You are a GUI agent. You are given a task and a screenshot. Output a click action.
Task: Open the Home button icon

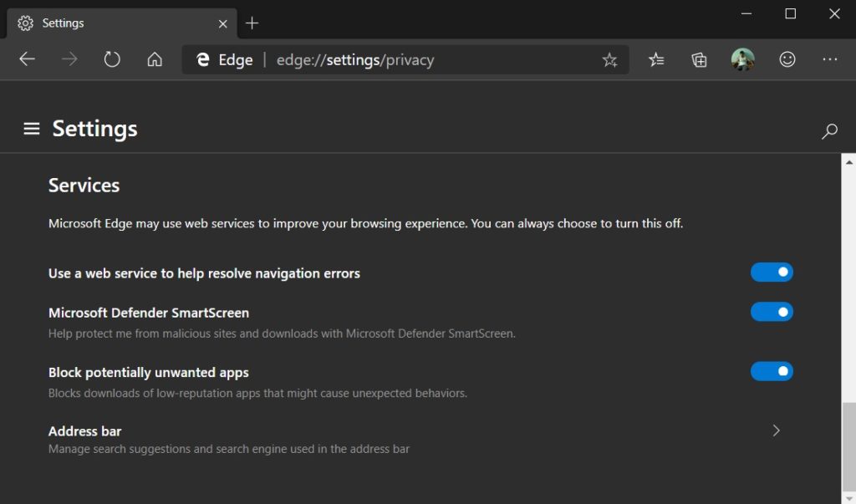154,59
